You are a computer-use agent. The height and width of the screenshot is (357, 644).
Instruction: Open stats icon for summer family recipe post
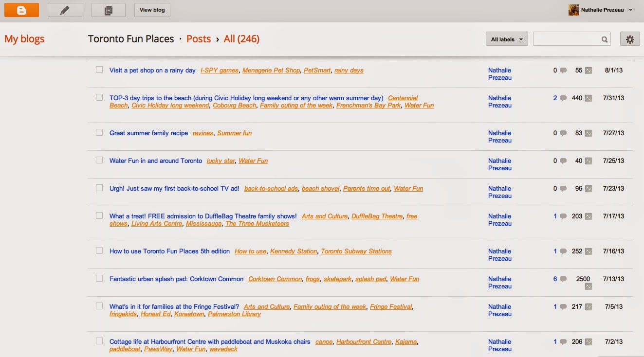(589, 133)
